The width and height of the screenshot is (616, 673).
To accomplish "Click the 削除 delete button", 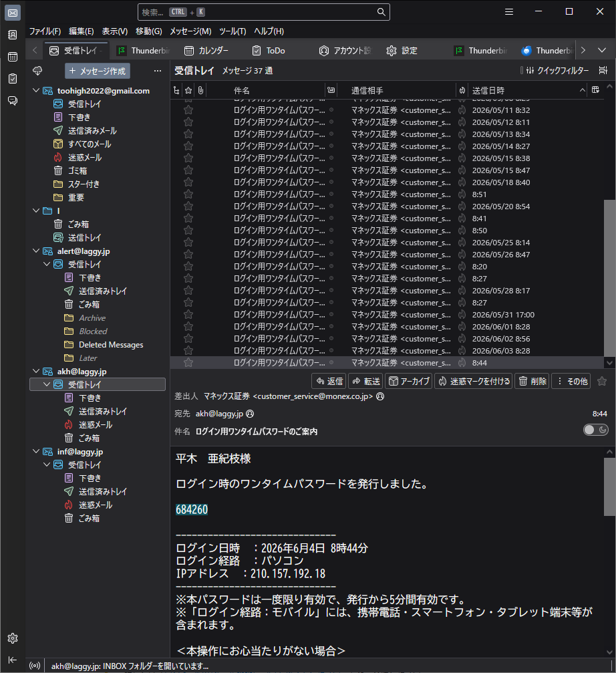I will coord(532,381).
